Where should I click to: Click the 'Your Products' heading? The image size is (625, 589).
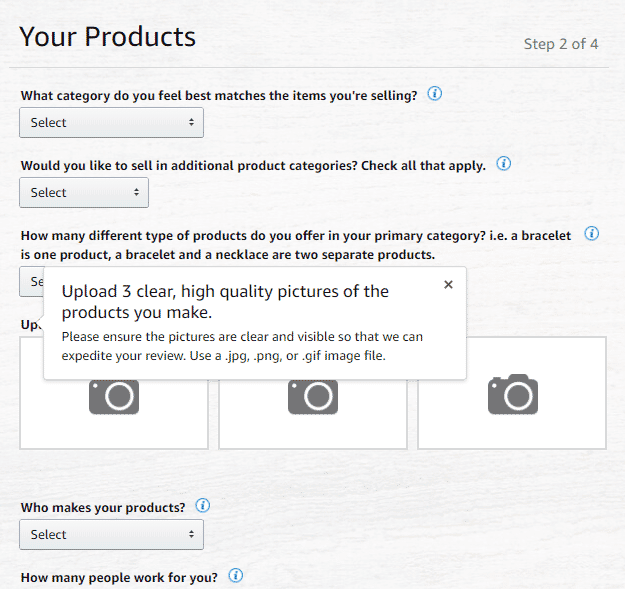(108, 37)
